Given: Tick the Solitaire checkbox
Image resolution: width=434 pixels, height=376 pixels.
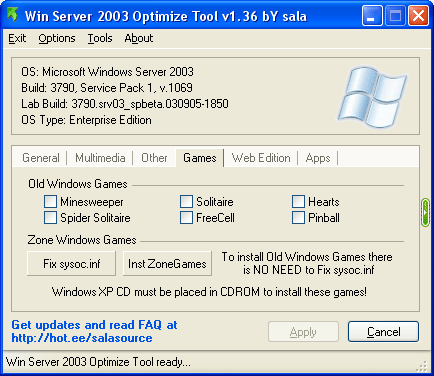Looking at the screenshot, I should (186, 202).
